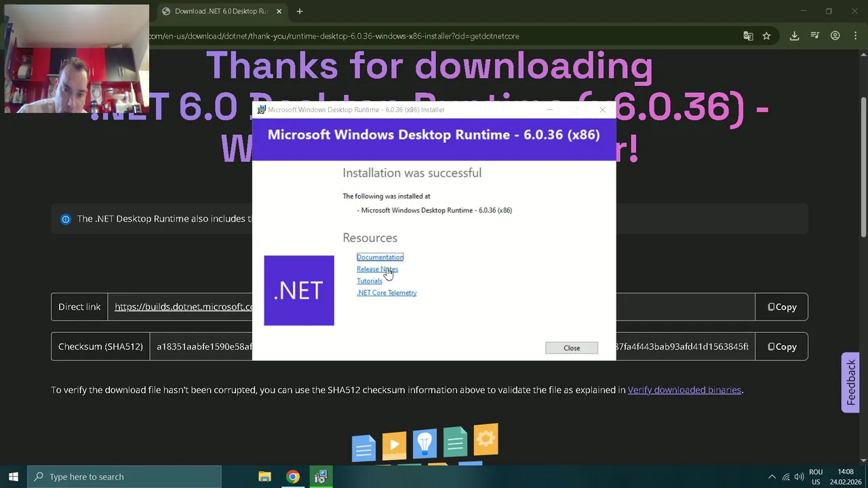This screenshot has width=868, height=488.
Task: Open the Release Notes link
Action: coord(377,269)
